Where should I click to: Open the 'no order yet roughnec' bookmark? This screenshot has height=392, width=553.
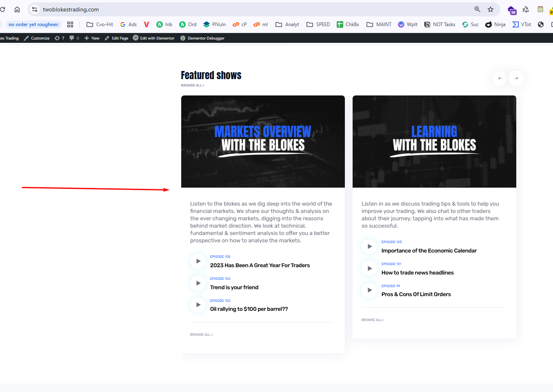[33, 24]
